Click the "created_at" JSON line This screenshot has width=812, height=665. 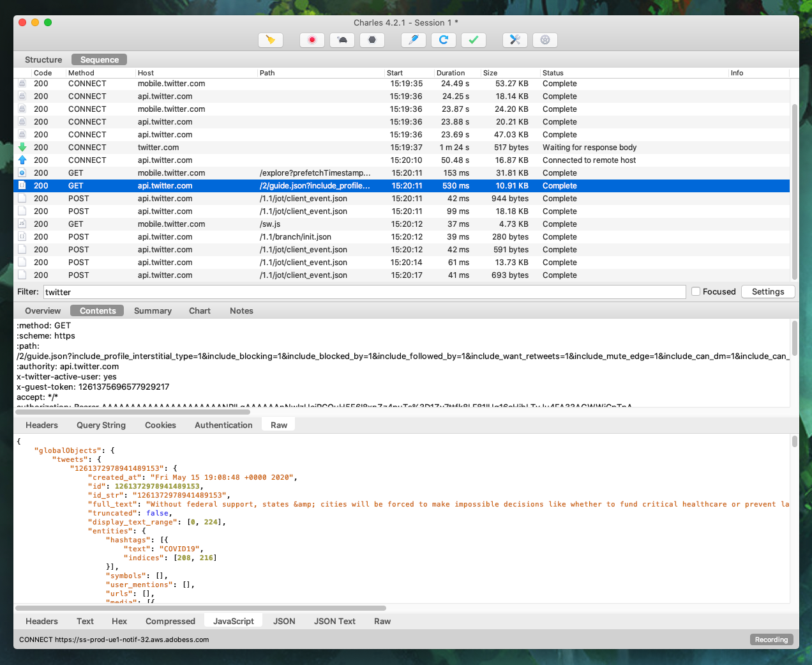point(192,477)
